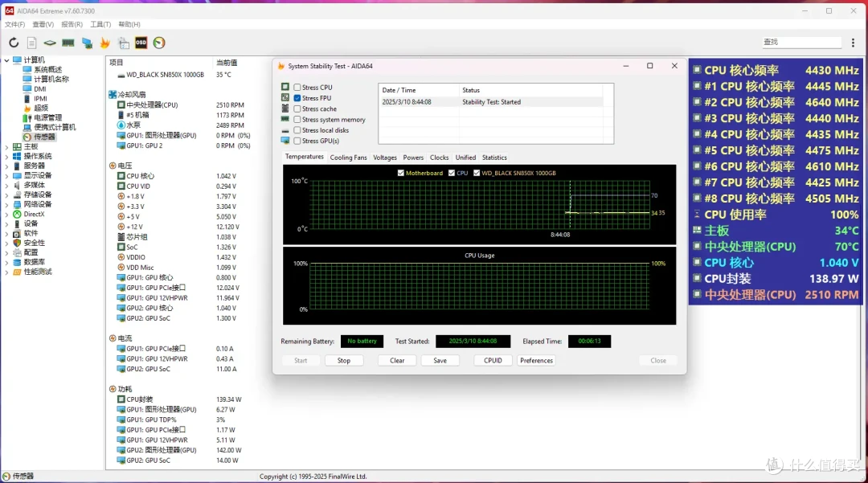Open the Report document icon
The height and width of the screenshot is (483, 868).
(x=31, y=43)
